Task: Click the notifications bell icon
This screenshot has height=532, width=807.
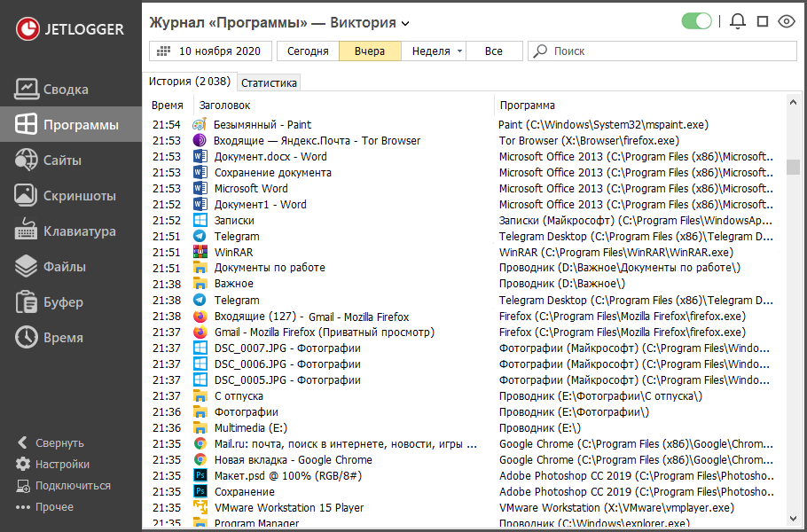Action: [x=737, y=21]
